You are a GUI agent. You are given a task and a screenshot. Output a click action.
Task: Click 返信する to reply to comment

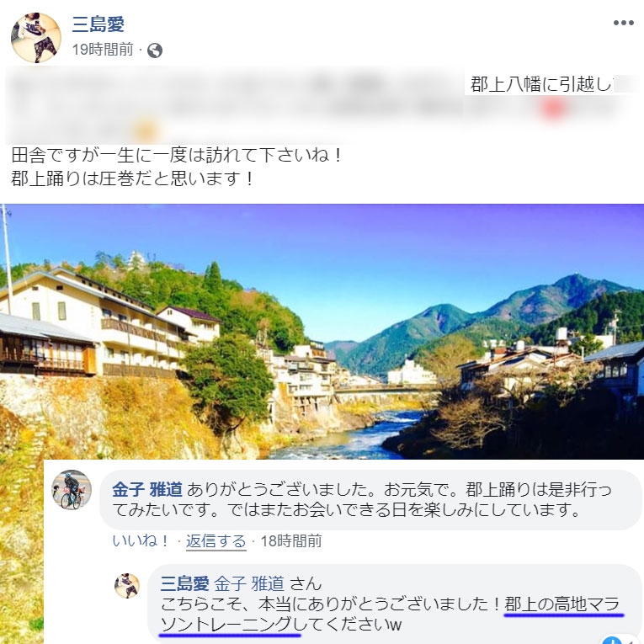(216, 541)
